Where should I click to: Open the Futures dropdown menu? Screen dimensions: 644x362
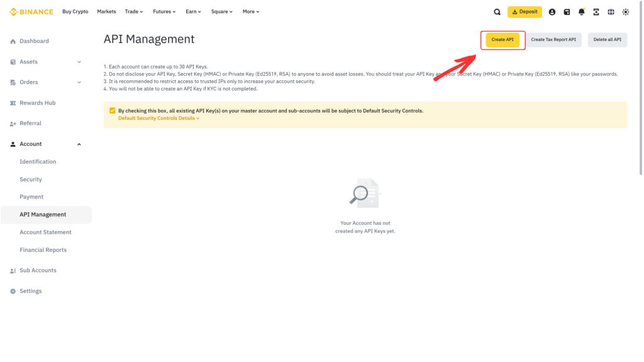[164, 11]
